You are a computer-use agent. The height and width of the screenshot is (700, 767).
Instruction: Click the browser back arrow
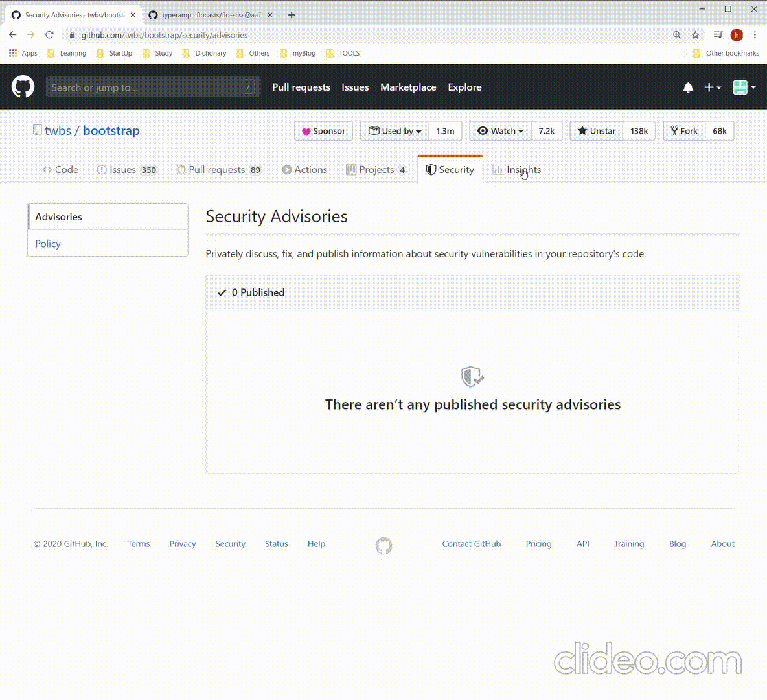click(13, 35)
